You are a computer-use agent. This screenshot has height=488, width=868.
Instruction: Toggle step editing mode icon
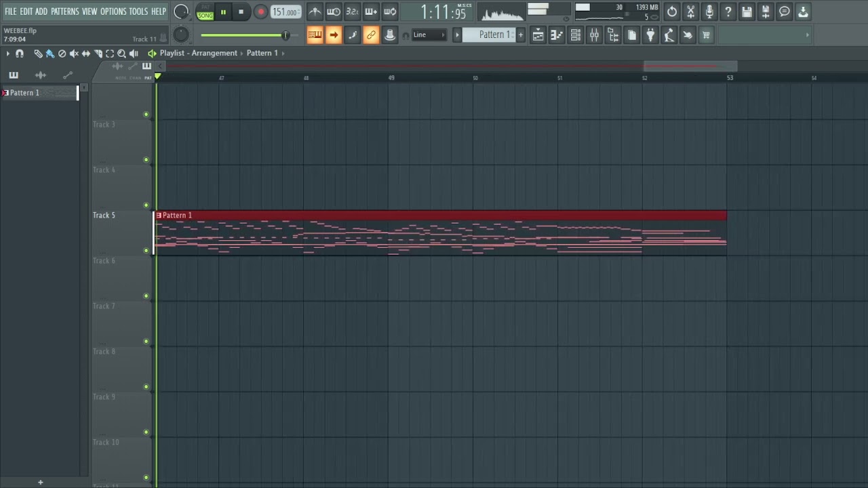point(352,35)
